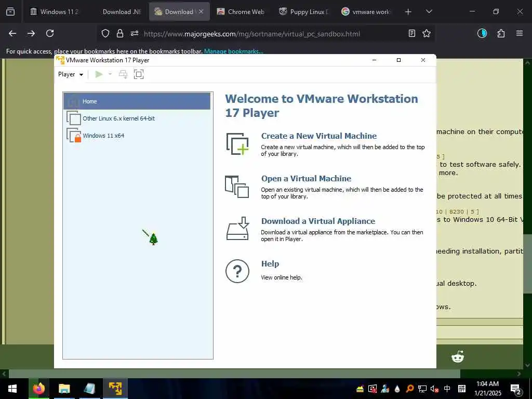The image size is (532, 399).
Task: Click the Firefox taskbar icon
Action: tap(38, 389)
